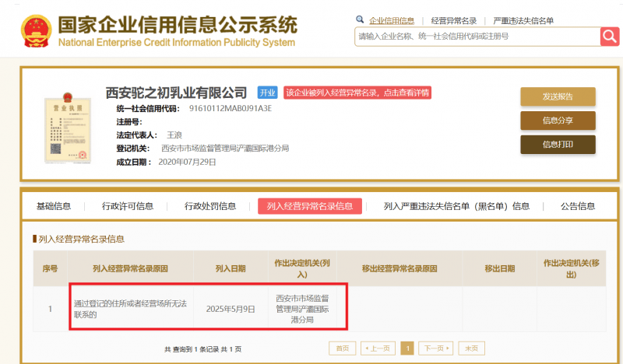Click establishment date 2020年07月29日
The height and width of the screenshot is (364, 623).
(187, 162)
